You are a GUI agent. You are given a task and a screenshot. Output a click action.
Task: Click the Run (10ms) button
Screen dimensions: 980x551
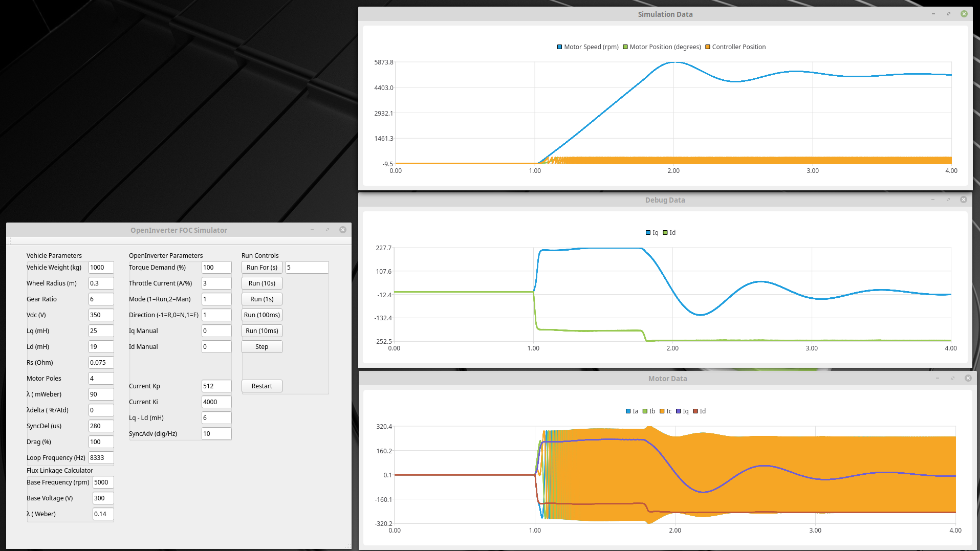(262, 331)
